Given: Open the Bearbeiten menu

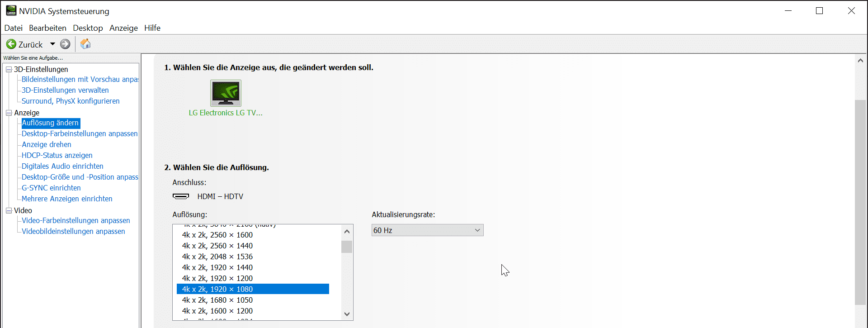Looking at the screenshot, I should [x=47, y=28].
